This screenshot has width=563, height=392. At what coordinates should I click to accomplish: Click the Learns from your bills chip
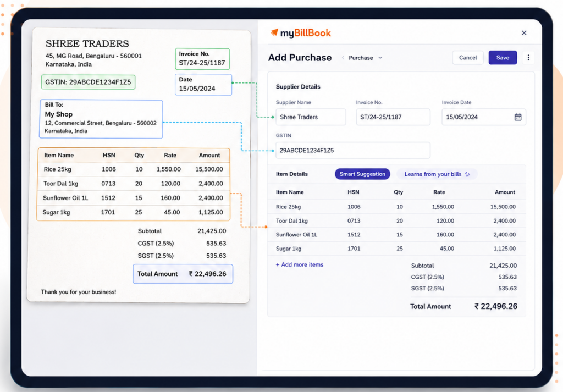point(437,174)
